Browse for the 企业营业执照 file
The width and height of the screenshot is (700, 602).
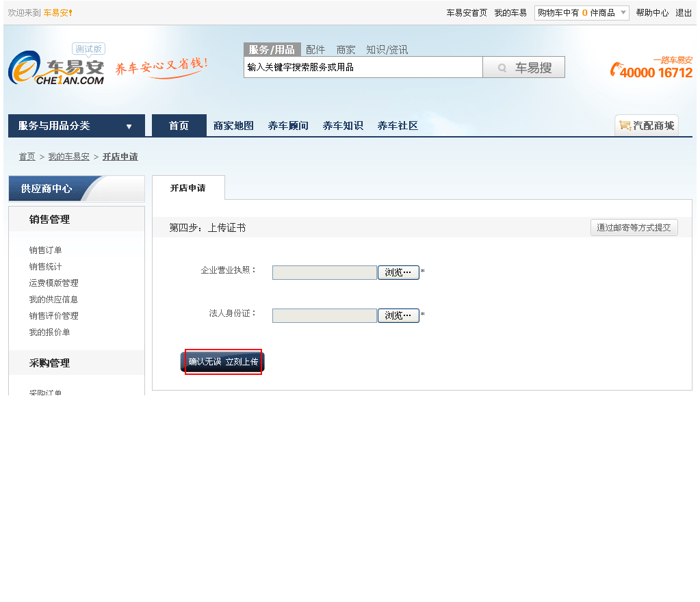pos(398,272)
